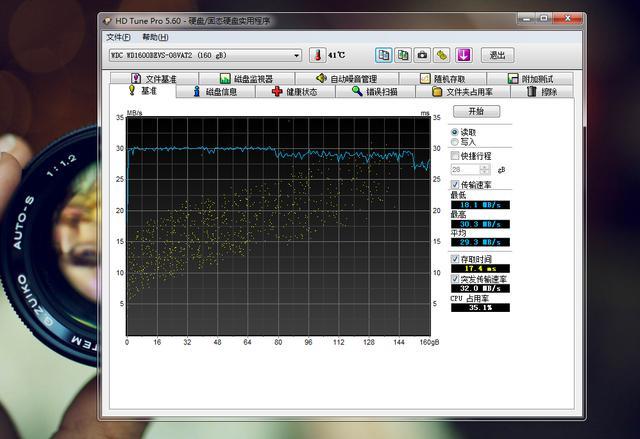This screenshot has height=439, width=640.
Task: Select the 写入 write radio button
Action: click(x=454, y=142)
